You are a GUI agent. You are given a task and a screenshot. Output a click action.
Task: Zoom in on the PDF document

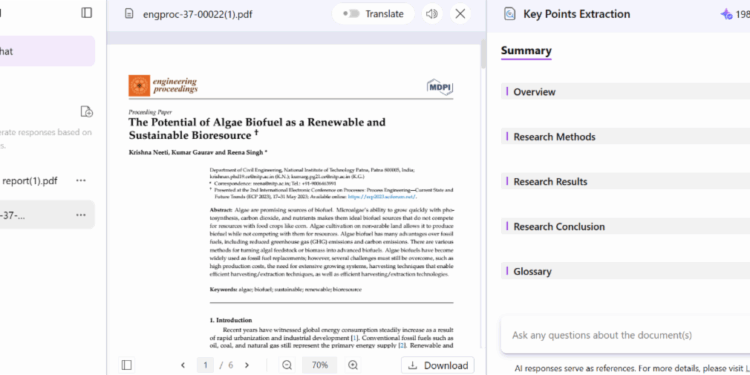[353, 365]
